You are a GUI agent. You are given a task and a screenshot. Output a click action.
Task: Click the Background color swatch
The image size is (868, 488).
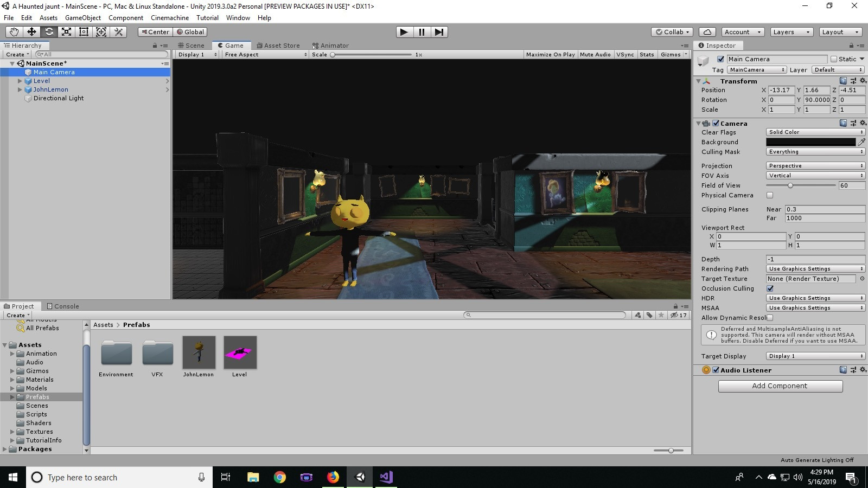810,142
